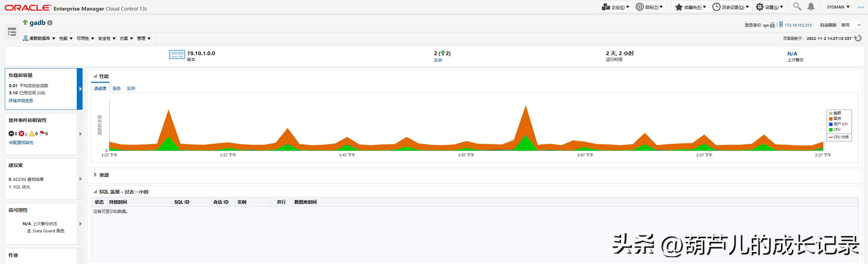This screenshot has width=868, height=264.
Task: Collapse the Performance (性能) section triangle
Action: [x=95, y=76]
